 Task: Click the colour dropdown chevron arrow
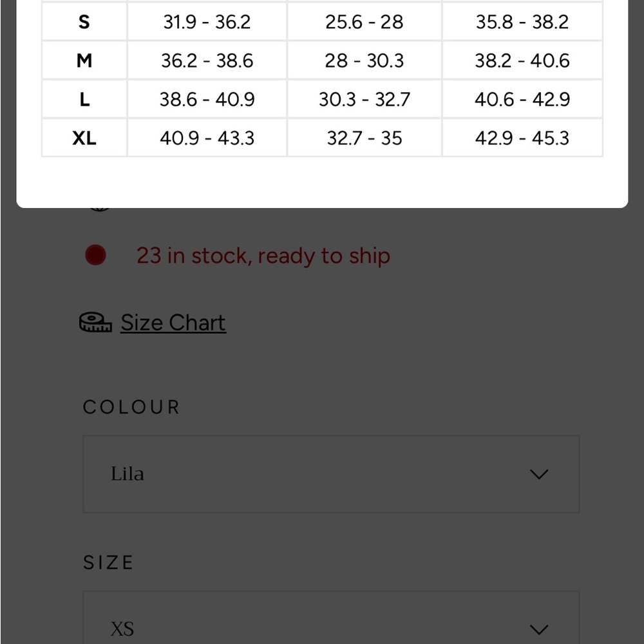click(x=539, y=475)
